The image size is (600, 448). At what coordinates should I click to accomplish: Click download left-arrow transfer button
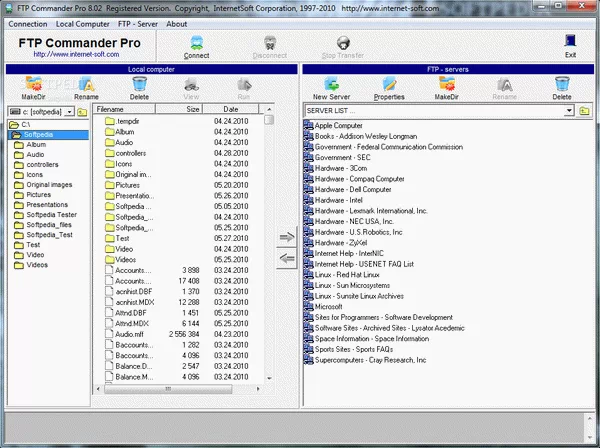coord(287,259)
